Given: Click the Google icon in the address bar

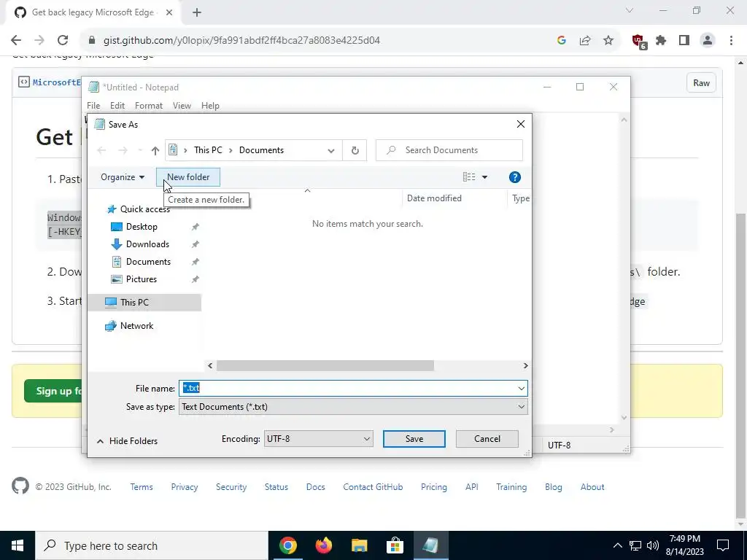Looking at the screenshot, I should tap(561, 41).
